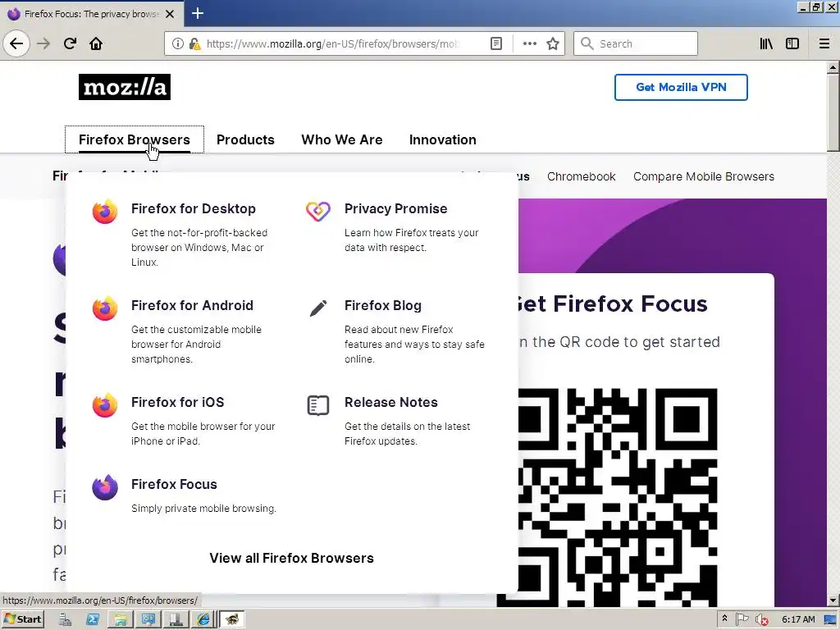840x630 pixels.
Task: Open Firefox for Desktop heading link
Action: [x=194, y=209]
